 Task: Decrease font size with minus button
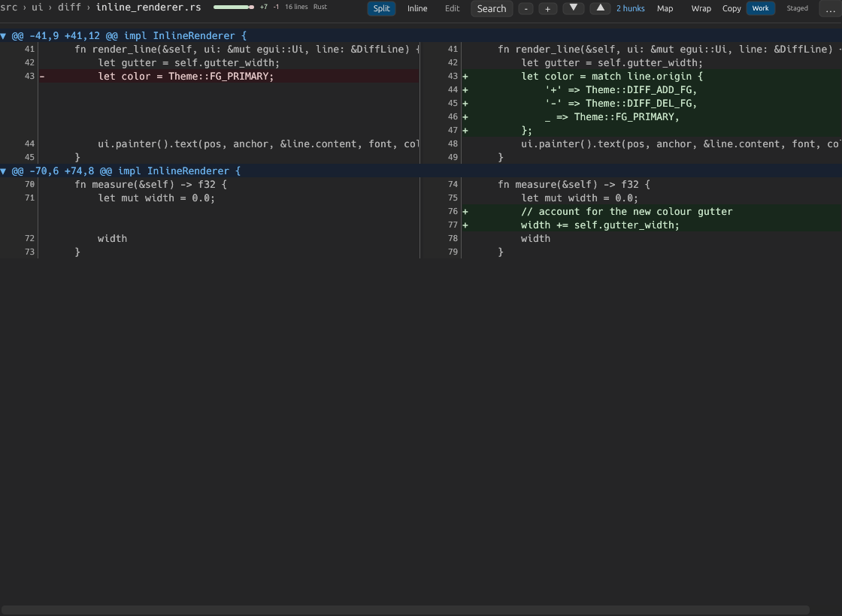525,8
